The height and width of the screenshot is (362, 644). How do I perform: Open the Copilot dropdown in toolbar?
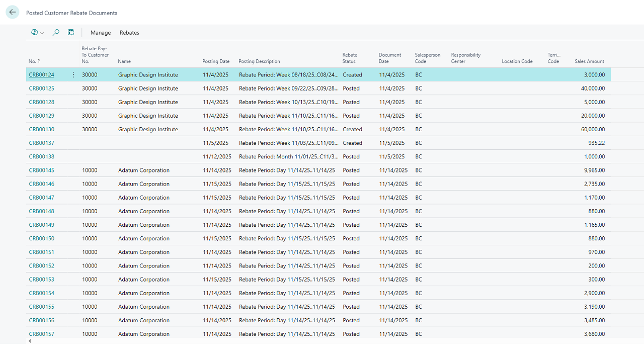click(38, 33)
